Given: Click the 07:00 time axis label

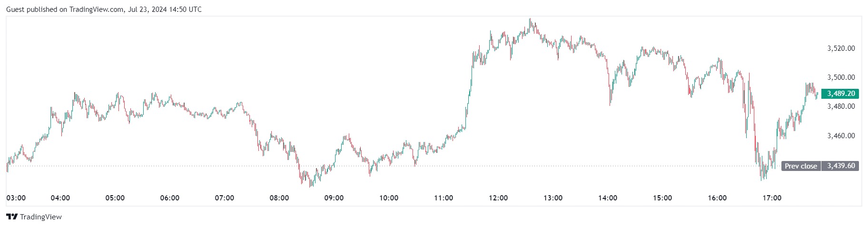Looking at the screenshot, I should [x=225, y=198].
